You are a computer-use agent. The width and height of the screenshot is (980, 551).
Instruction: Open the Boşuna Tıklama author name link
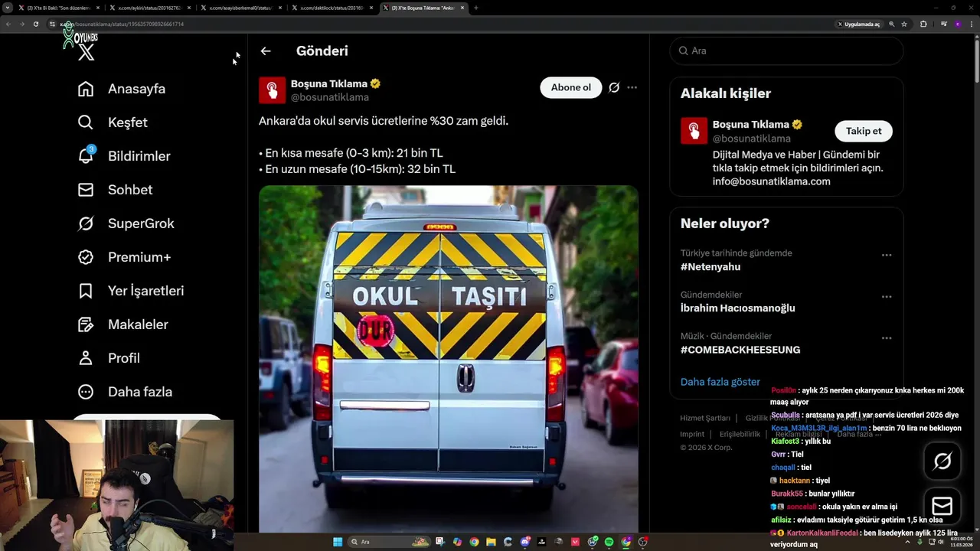pyautogui.click(x=329, y=84)
